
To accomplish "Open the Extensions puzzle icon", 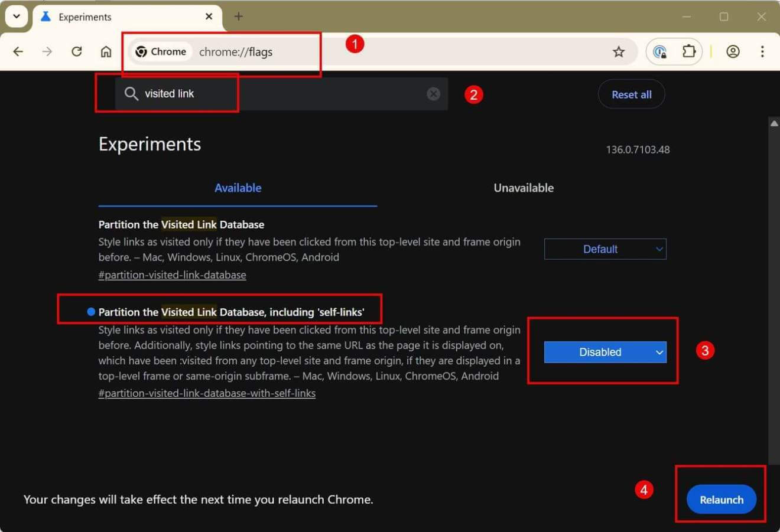I will coord(689,51).
